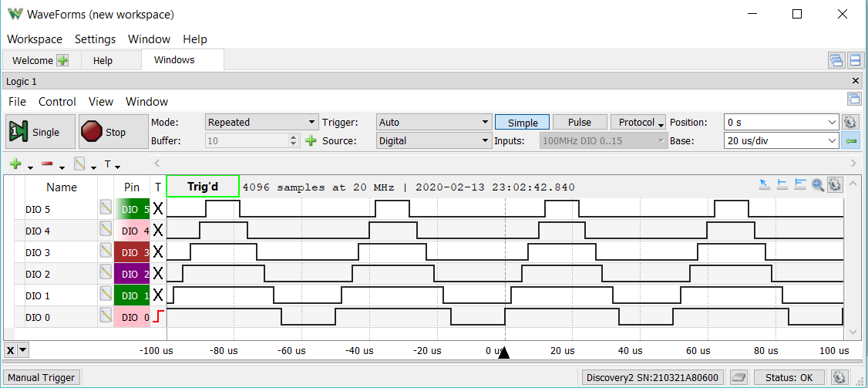
Task: Click the green plus icon beside Buffer
Action: [311, 141]
